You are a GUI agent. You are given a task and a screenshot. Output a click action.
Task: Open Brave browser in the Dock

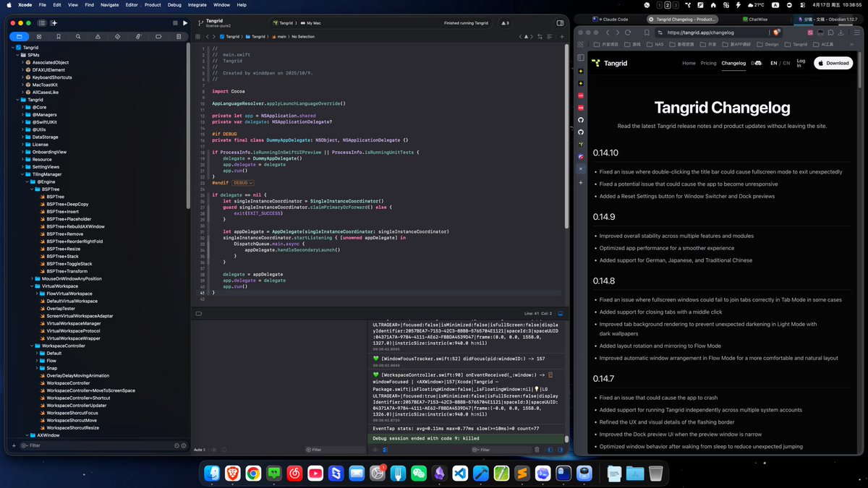[x=233, y=473]
